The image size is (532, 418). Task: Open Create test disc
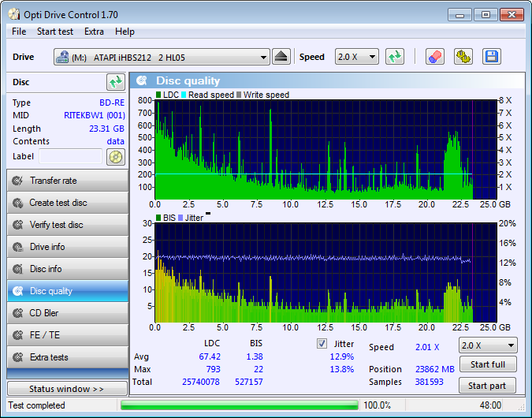coord(68,203)
